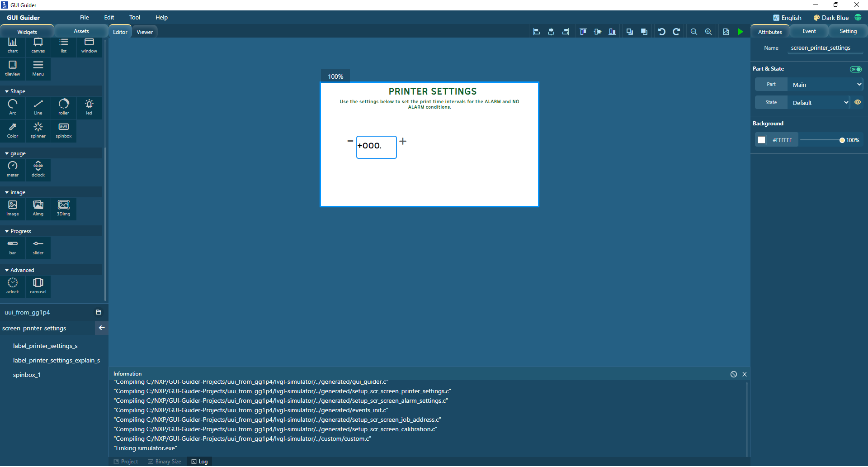Select the tileview widget

13,69
